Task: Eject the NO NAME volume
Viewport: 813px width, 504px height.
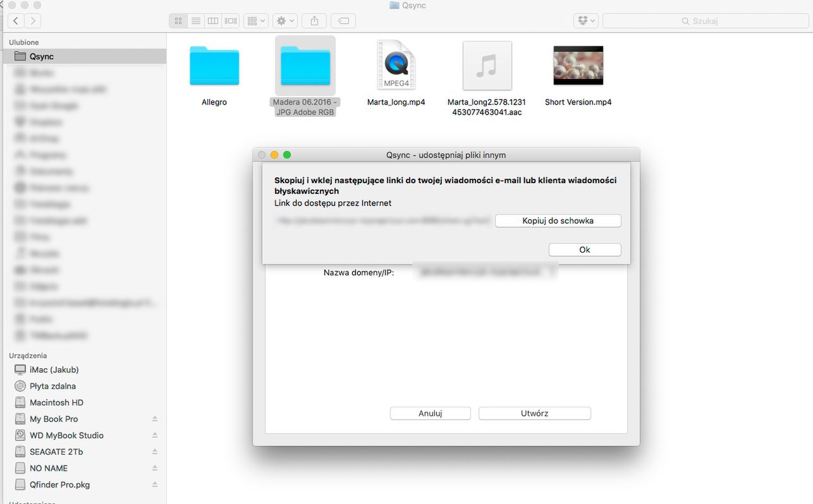Action: [x=155, y=468]
